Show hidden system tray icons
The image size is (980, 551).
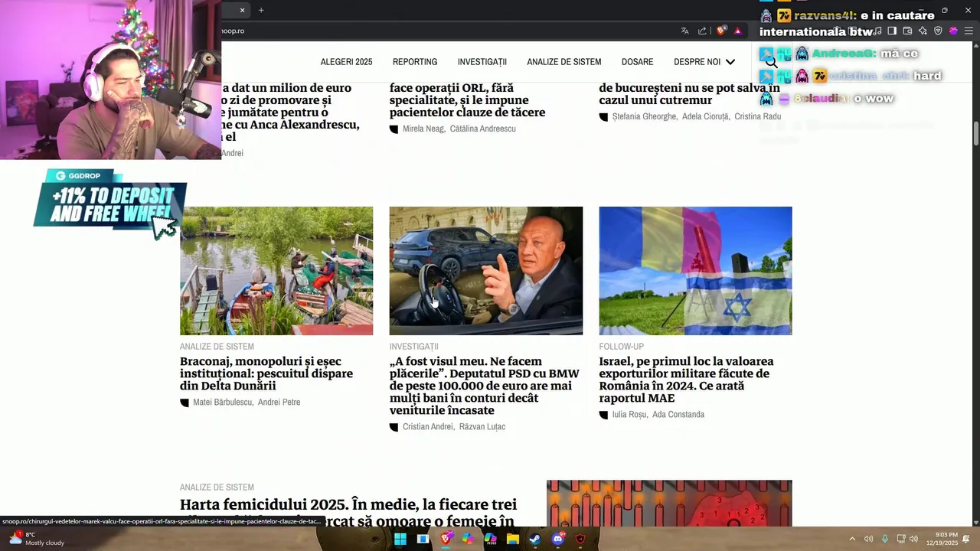852,539
